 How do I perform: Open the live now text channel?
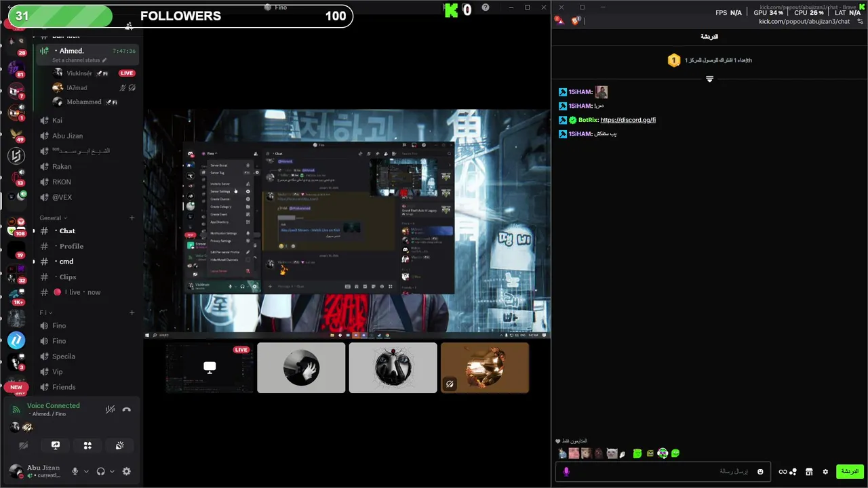tap(88, 292)
